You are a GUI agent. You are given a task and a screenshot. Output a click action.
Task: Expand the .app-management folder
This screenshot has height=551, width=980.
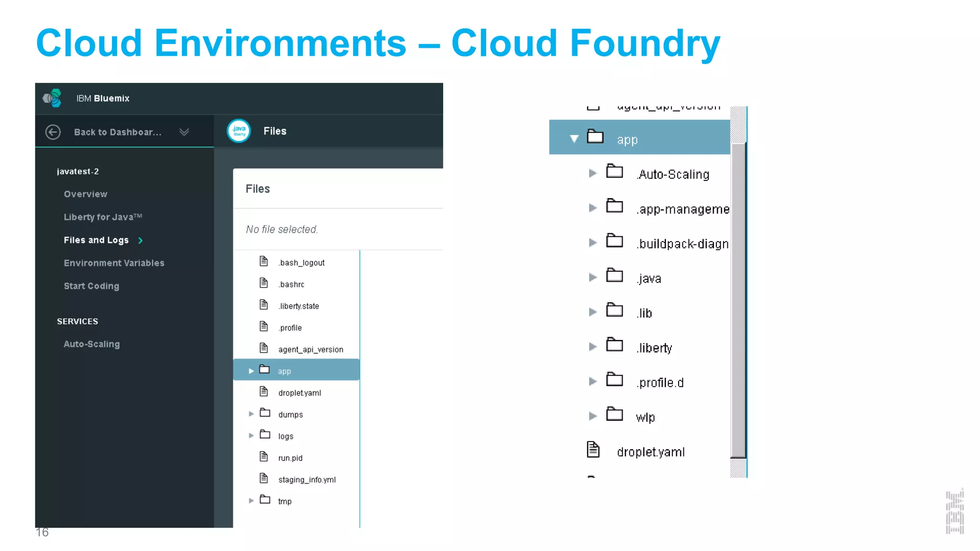[593, 208]
